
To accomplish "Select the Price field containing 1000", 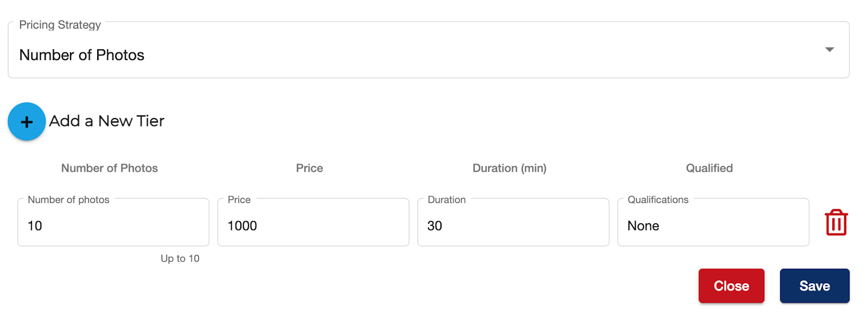I will click(313, 222).
